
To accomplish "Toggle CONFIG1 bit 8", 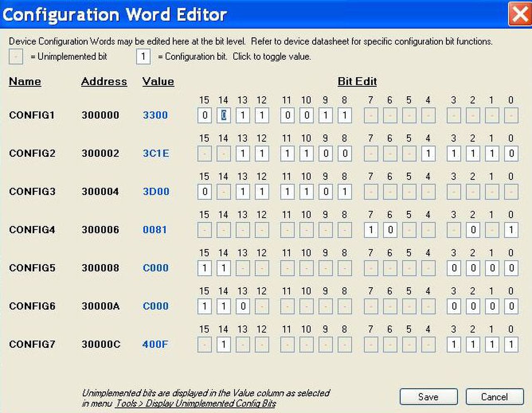I will click(x=345, y=115).
